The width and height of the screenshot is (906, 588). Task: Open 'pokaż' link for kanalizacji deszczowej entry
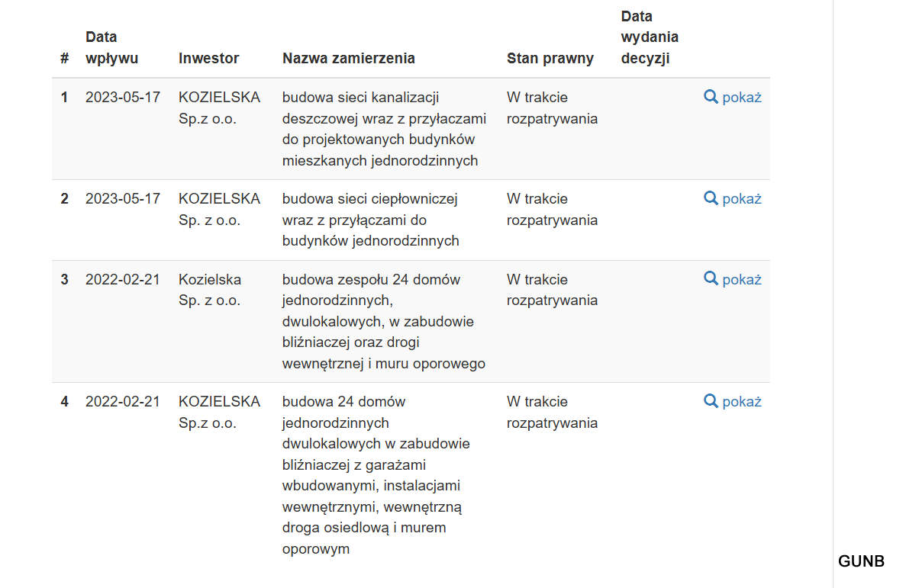tap(733, 97)
